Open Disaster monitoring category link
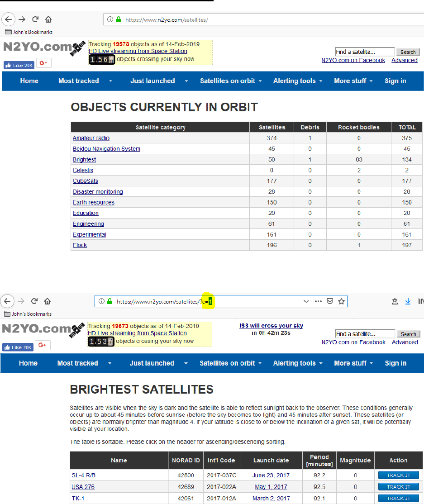Screen dimensions: 424x504 [x=98, y=191]
